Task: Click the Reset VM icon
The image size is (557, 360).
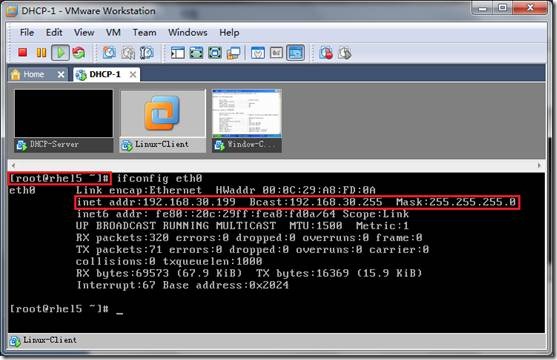Action: [79, 53]
